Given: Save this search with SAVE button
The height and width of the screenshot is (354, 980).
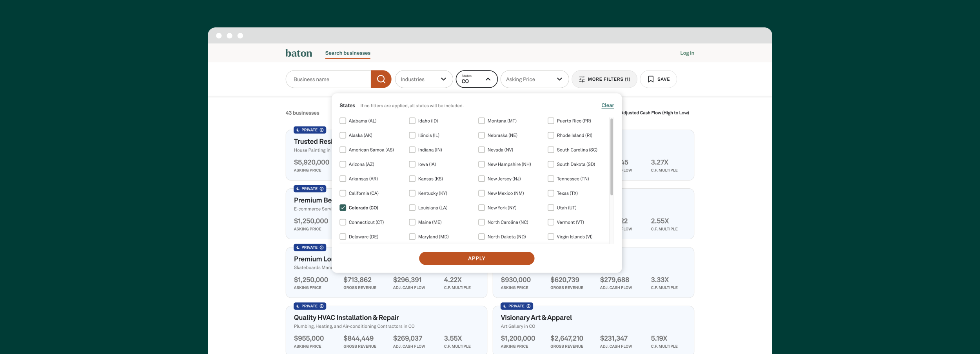Looking at the screenshot, I should coord(659,79).
